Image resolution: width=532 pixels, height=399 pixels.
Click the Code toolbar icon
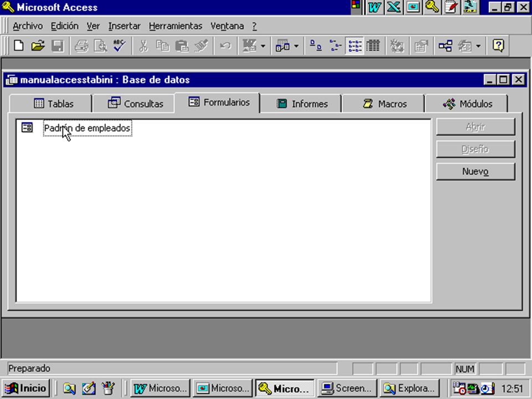[397, 45]
